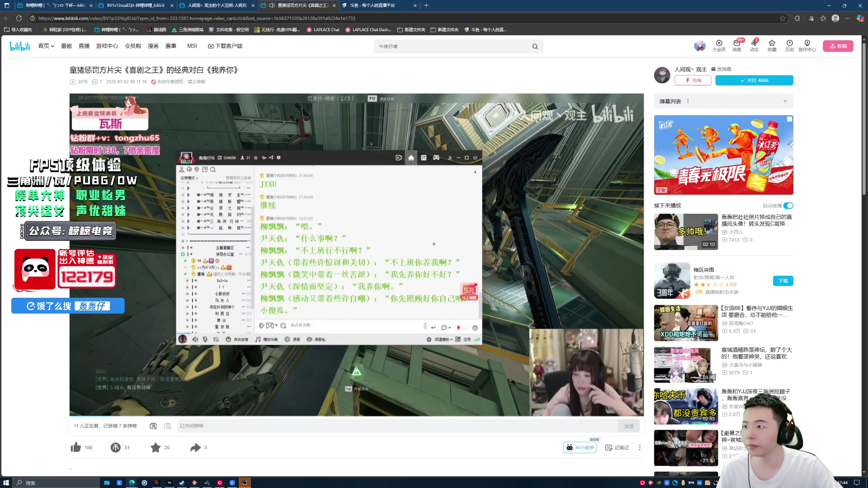Click the 下载 button for 暗区突围

783,281
